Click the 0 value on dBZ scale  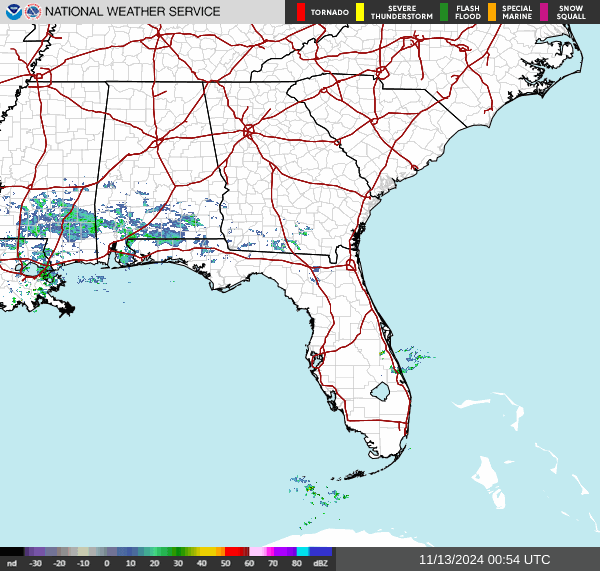pos(107,563)
